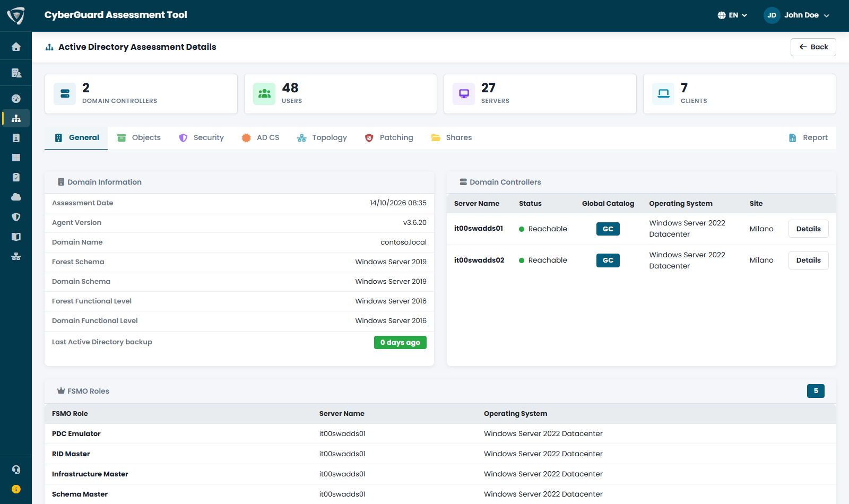Open the Report link
849x504 pixels.
pyautogui.click(x=808, y=138)
